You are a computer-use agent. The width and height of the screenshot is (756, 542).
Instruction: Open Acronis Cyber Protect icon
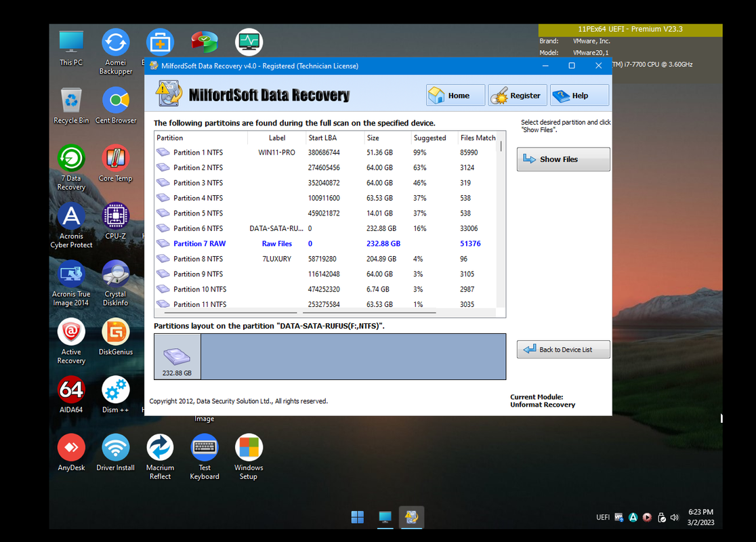pos(71,226)
